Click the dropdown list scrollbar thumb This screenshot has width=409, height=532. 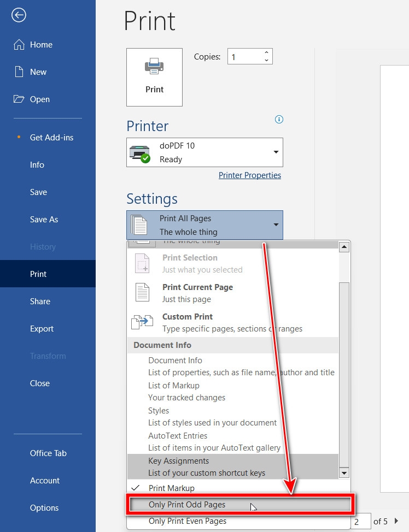click(344, 374)
